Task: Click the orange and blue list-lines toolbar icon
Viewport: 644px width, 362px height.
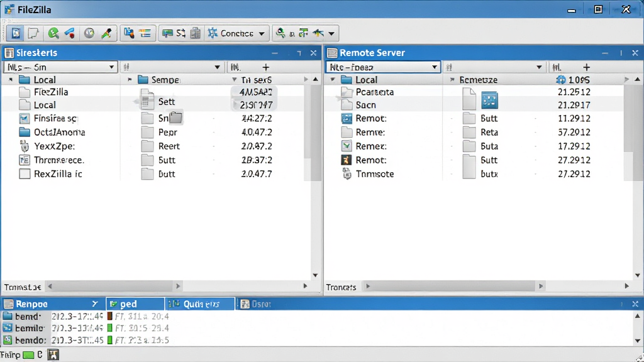Action: pos(145,33)
